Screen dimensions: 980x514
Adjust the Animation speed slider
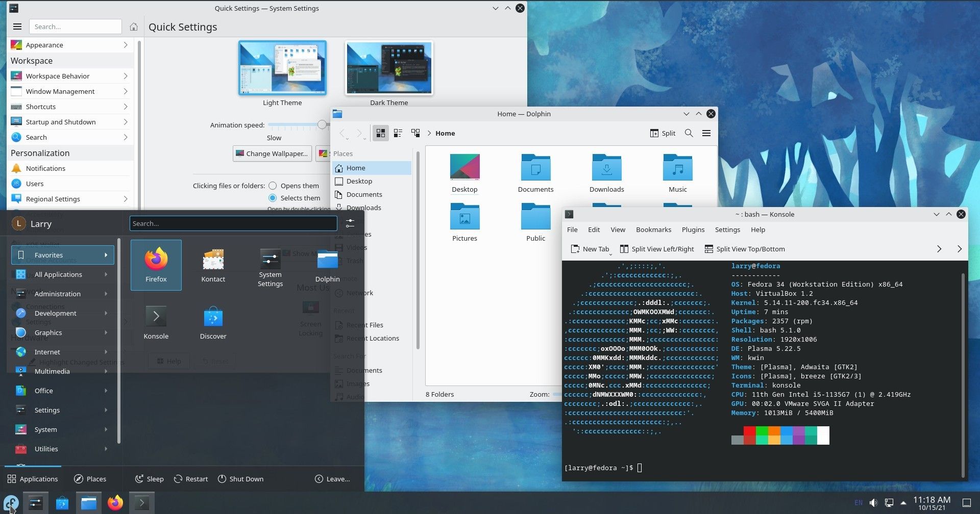[x=322, y=124]
